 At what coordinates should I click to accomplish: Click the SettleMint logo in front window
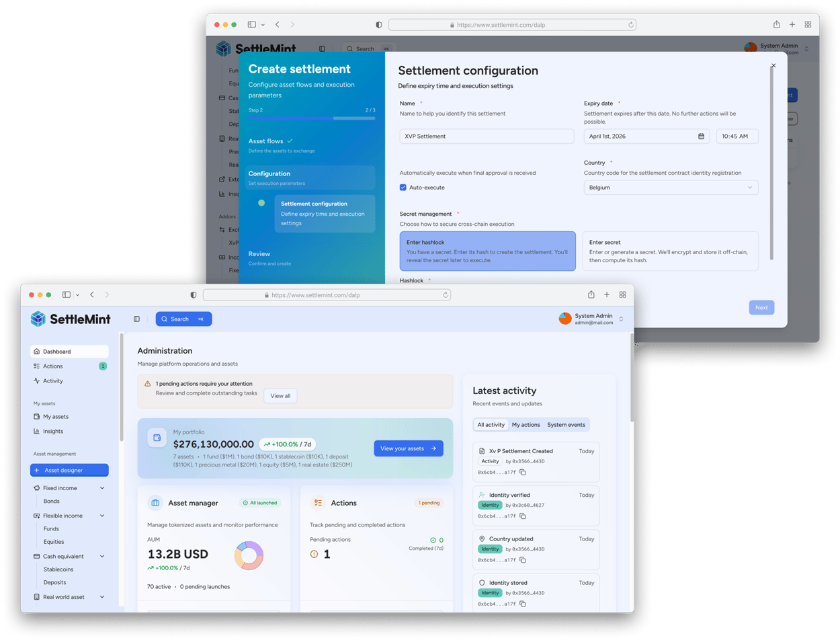tap(71, 319)
